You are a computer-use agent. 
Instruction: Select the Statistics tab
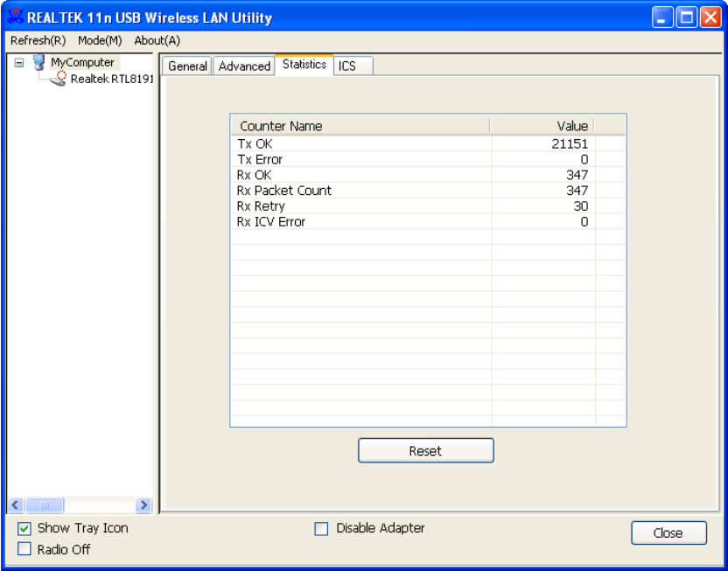click(304, 65)
